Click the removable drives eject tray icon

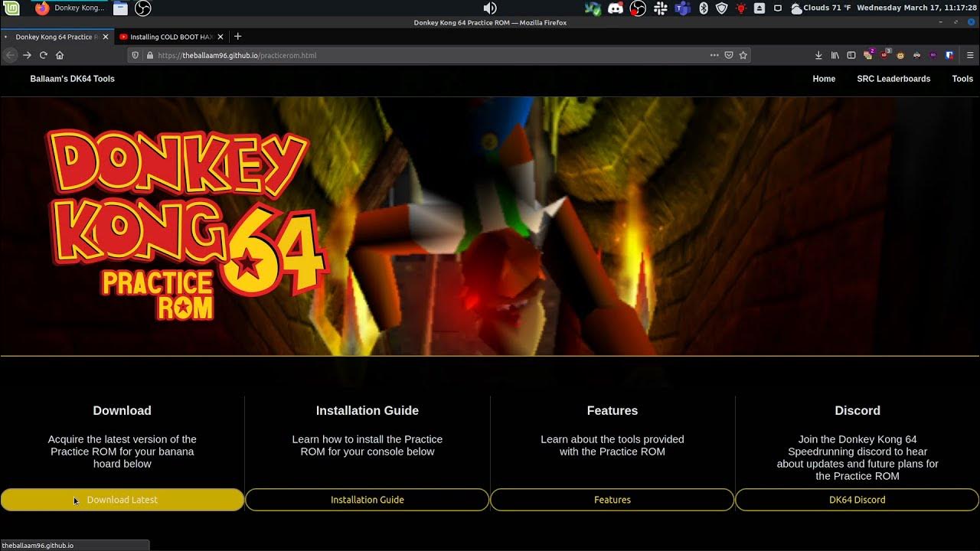[759, 8]
